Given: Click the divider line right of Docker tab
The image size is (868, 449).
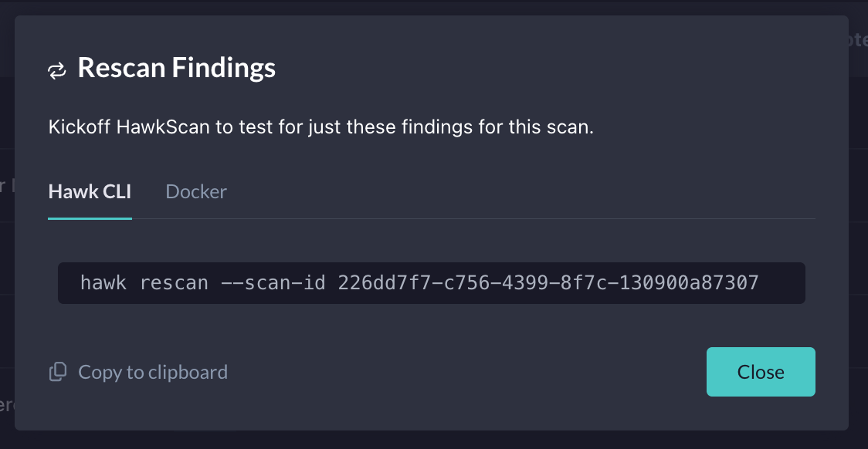Looking at the screenshot, I should tap(520, 218).
